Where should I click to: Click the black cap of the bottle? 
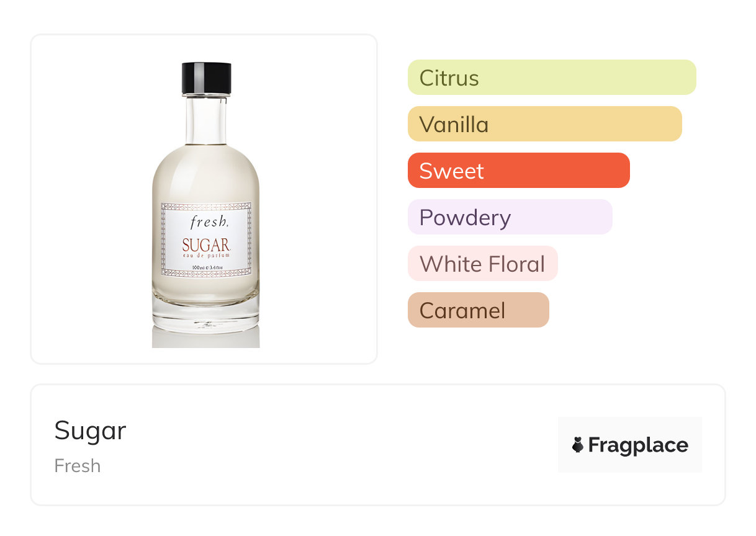tap(206, 78)
